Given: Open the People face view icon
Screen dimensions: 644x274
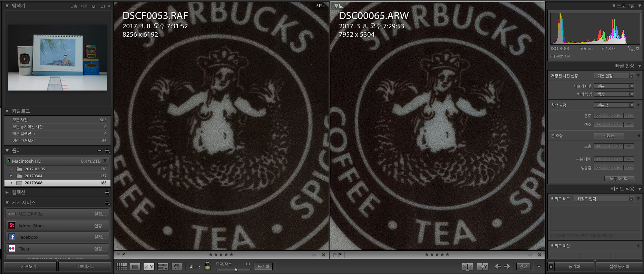Looking at the screenshot, I should (x=177, y=266).
